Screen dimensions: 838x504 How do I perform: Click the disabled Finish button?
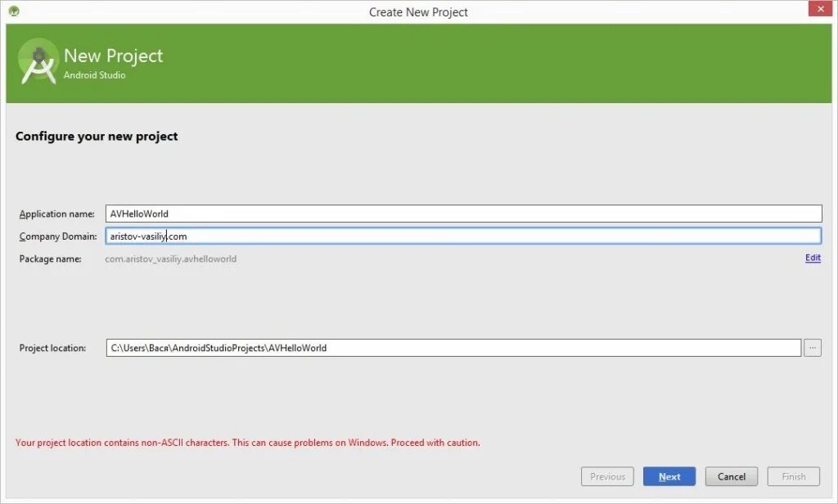(x=793, y=476)
